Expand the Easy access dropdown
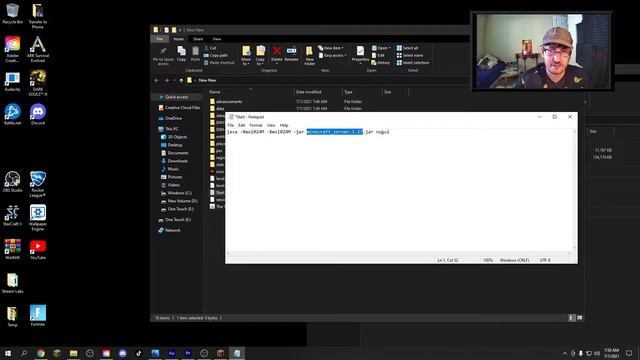This screenshot has height=360, width=640. point(332,56)
